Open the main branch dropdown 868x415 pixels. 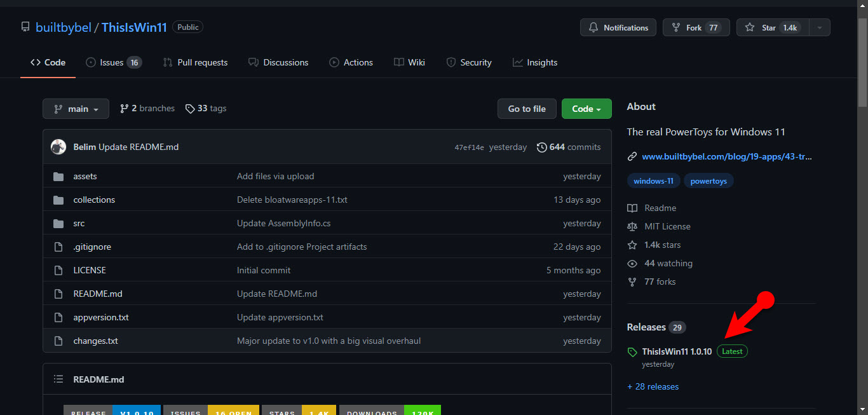76,109
